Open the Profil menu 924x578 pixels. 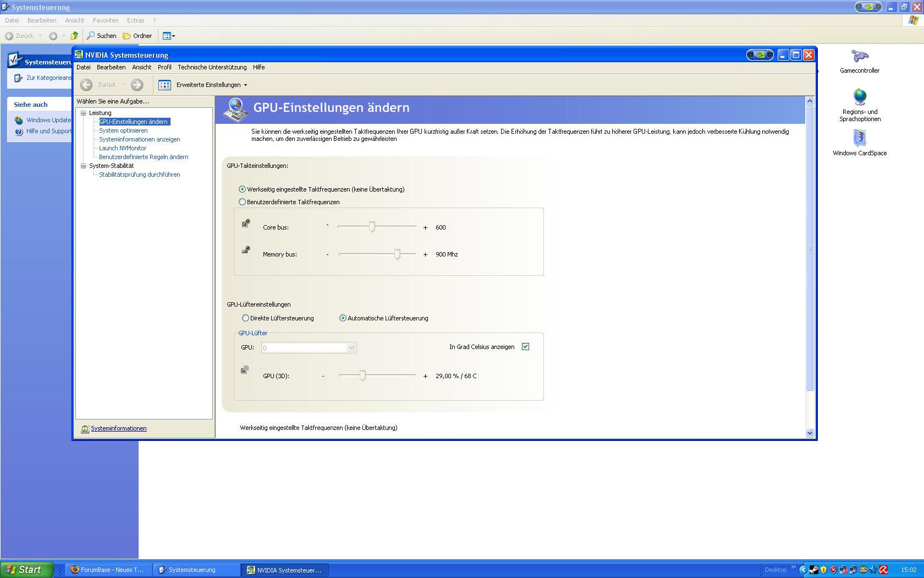[164, 67]
